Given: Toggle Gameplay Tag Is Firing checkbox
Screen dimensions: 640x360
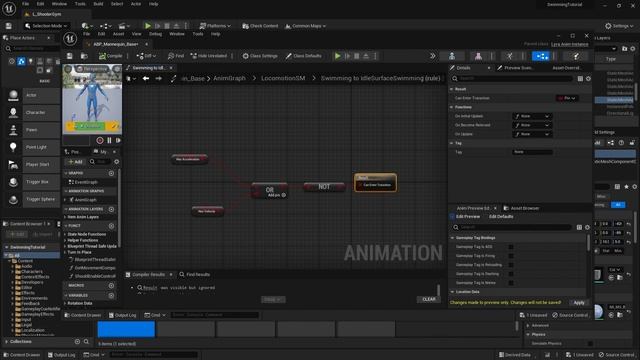Looking at the screenshot, I should [511, 256].
